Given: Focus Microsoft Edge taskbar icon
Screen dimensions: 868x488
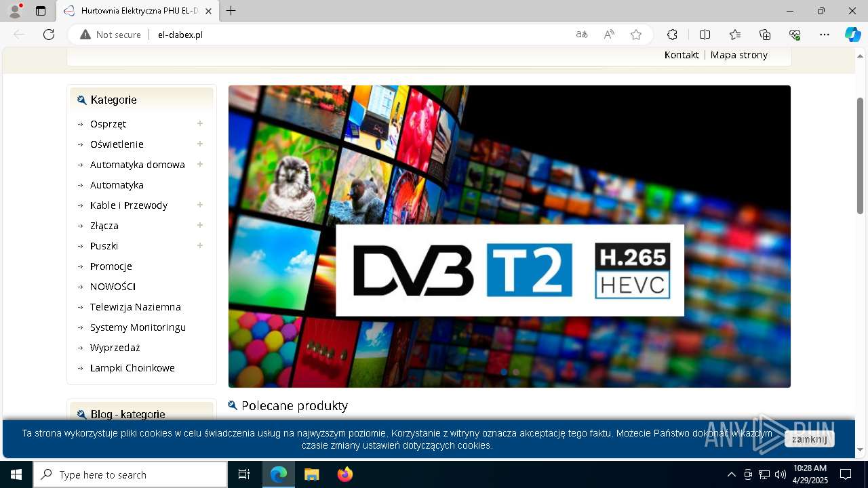Looking at the screenshot, I should pos(279,474).
